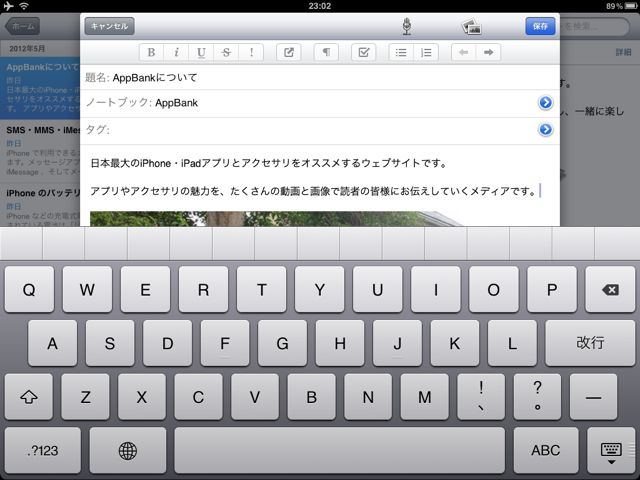Image resolution: width=640 pixels, height=480 pixels.
Task: Tap the G key
Action: click(282, 343)
